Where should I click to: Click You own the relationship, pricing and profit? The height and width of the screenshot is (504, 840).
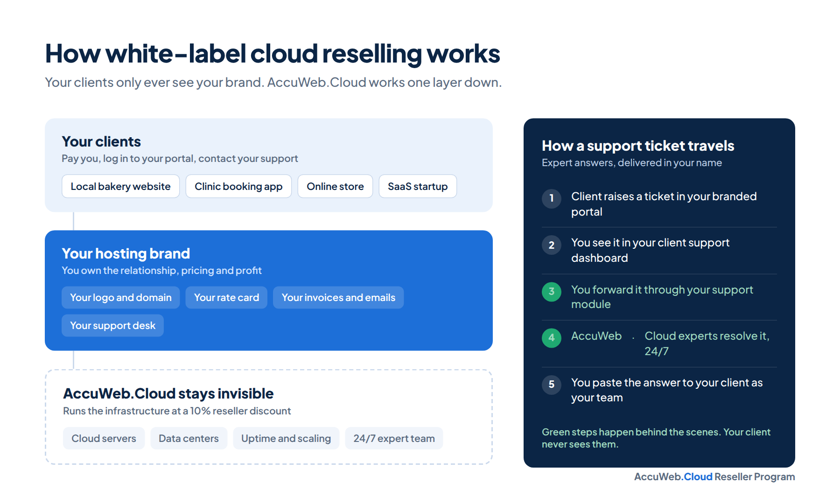[161, 271]
